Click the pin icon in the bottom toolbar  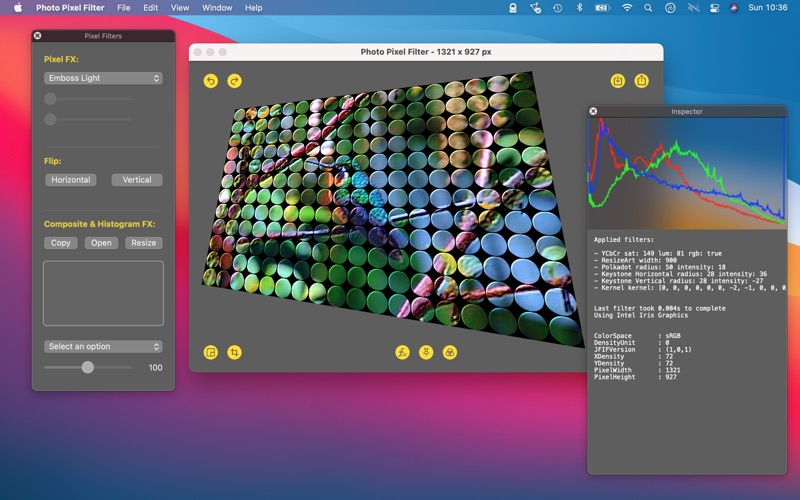coord(426,352)
